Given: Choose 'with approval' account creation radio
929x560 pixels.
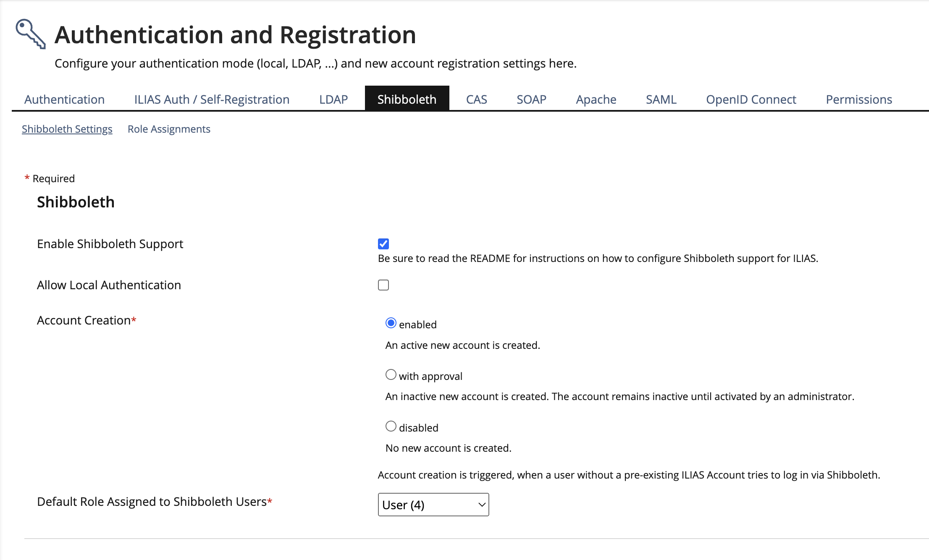Looking at the screenshot, I should 391,374.
